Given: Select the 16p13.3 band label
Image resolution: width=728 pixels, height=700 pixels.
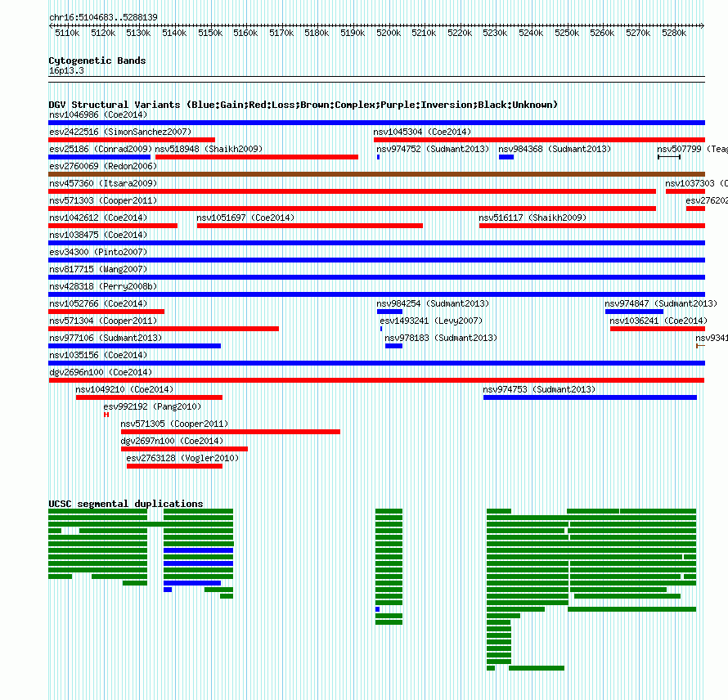Looking at the screenshot, I should point(66,70).
